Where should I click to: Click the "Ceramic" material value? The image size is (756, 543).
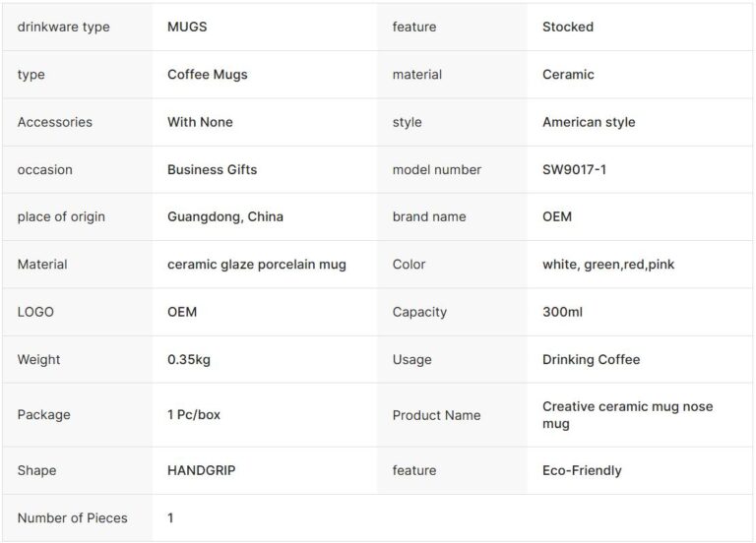(568, 75)
